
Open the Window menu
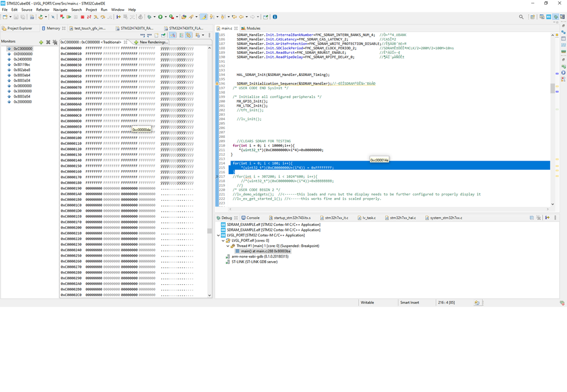click(117, 10)
